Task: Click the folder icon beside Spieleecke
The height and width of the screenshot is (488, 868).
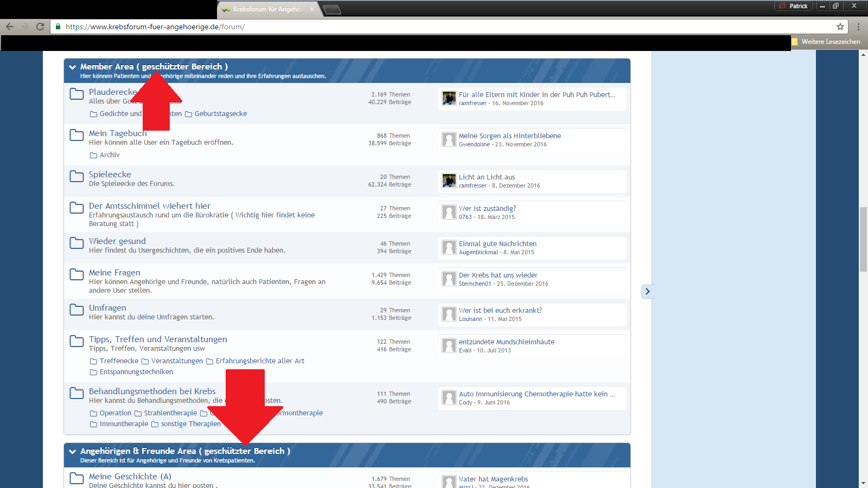Action: click(76, 176)
